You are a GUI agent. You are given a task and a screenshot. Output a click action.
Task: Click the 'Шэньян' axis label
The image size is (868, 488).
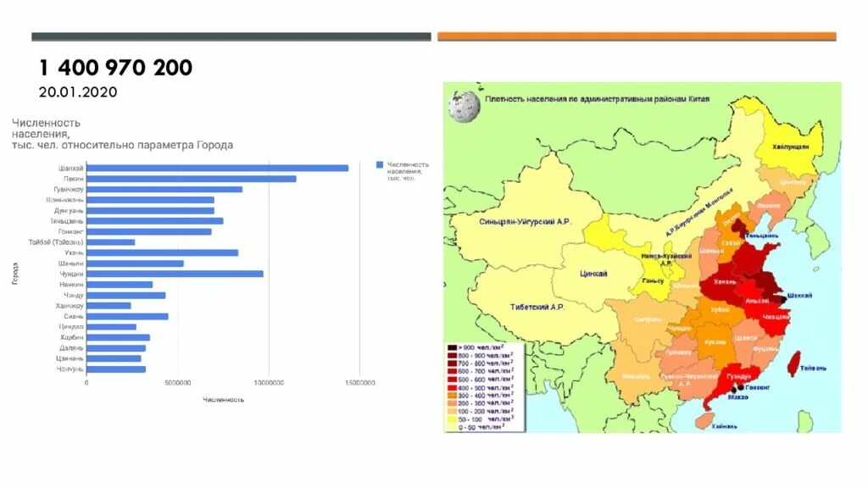tap(71, 263)
